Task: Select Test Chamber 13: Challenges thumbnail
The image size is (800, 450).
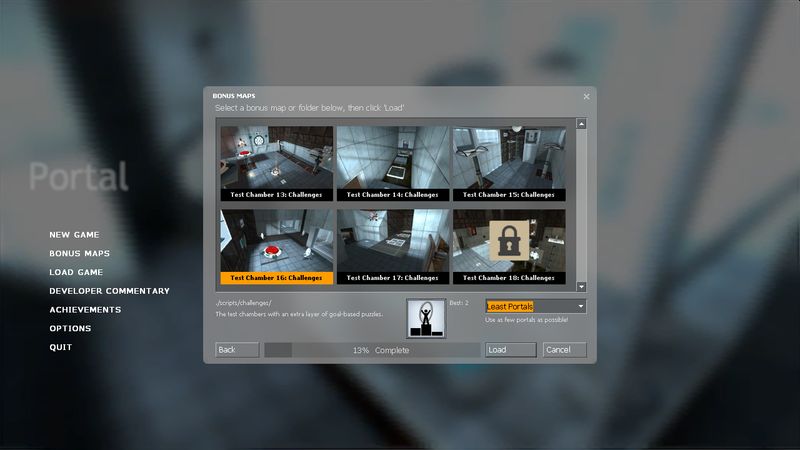Action: 276,163
